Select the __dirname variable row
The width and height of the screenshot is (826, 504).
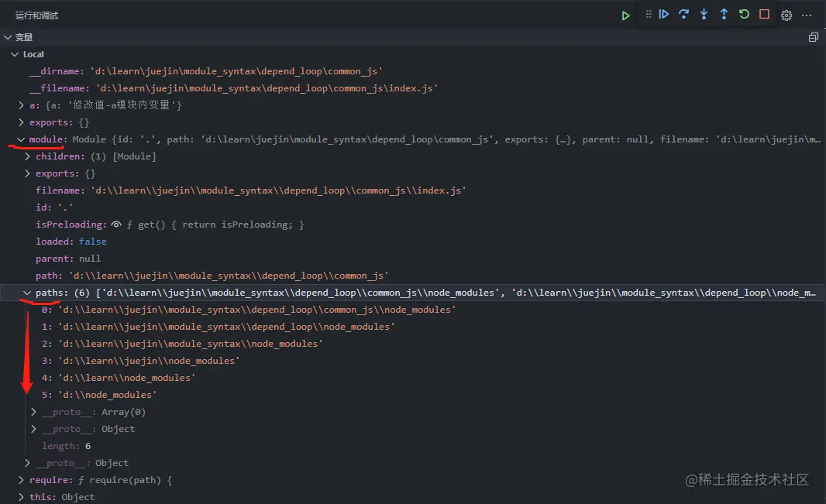413,71
